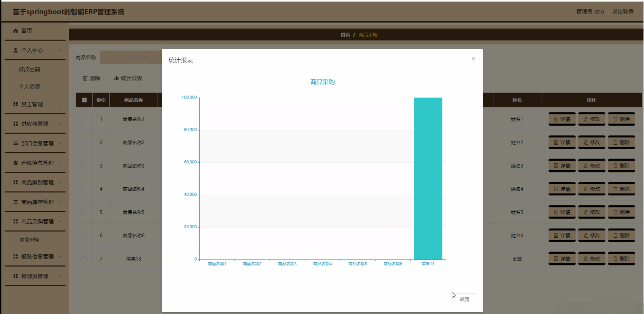Screen dimensions: 644x314
Task: Click the trash icon on 删除 toolbar button
Action: pos(84,78)
